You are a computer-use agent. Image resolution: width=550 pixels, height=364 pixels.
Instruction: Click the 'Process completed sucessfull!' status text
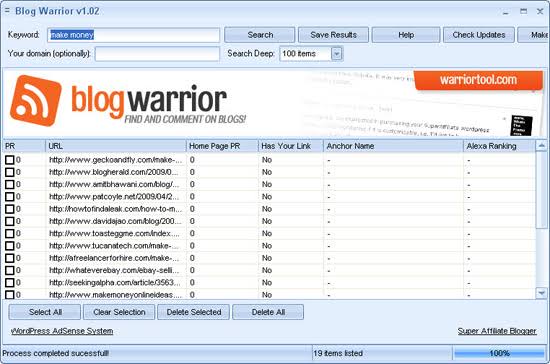[55, 353]
